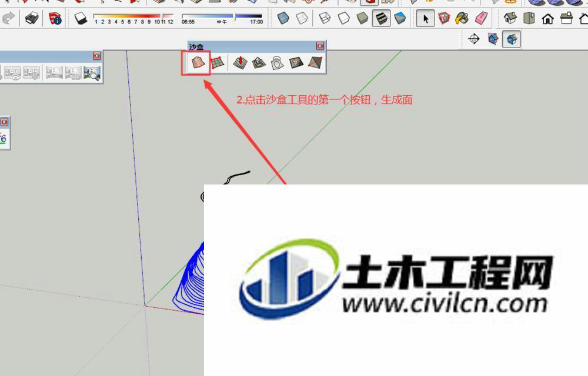The width and height of the screenshot is (588, 376).
Task: Select the Add Detail sandbox tool
Action: [x=296, y=62]
